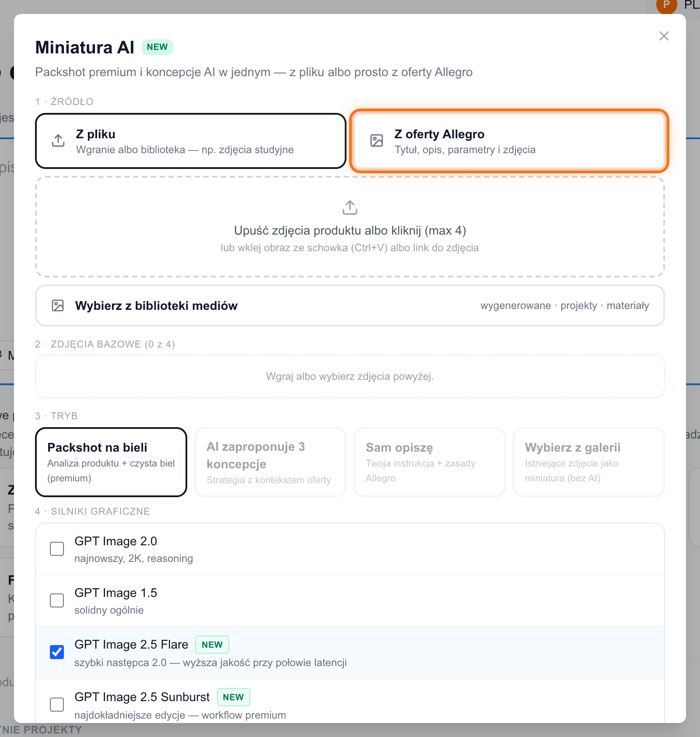Enable the GPT Image 2.5 Sunburst checkbox
700x737 pixels.
[57, 705]
